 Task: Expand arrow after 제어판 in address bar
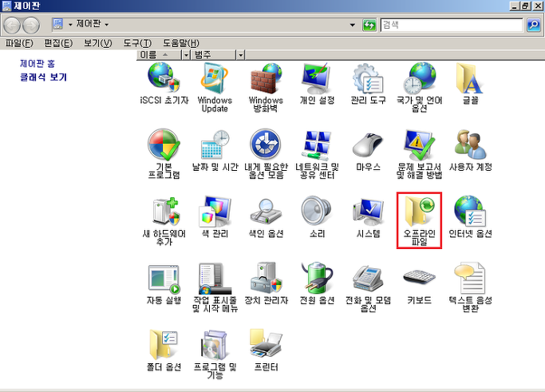point(107,25)
